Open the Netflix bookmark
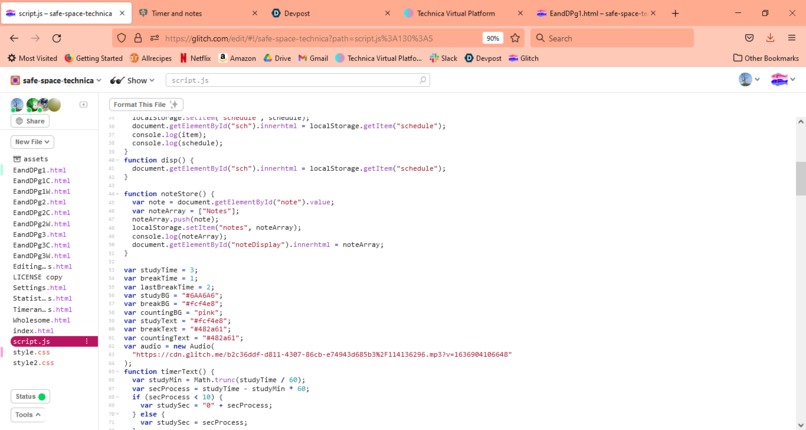 [195, 58]
